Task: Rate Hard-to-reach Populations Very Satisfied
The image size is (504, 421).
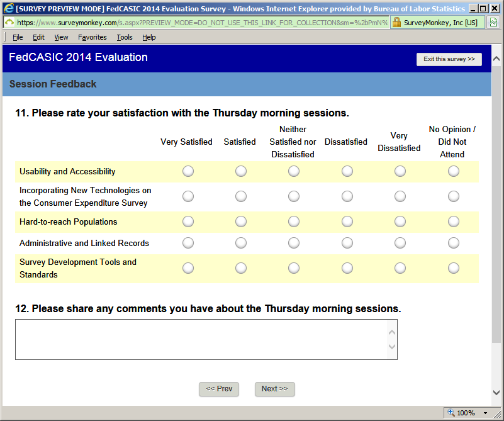Action: [x=188, y=222]
